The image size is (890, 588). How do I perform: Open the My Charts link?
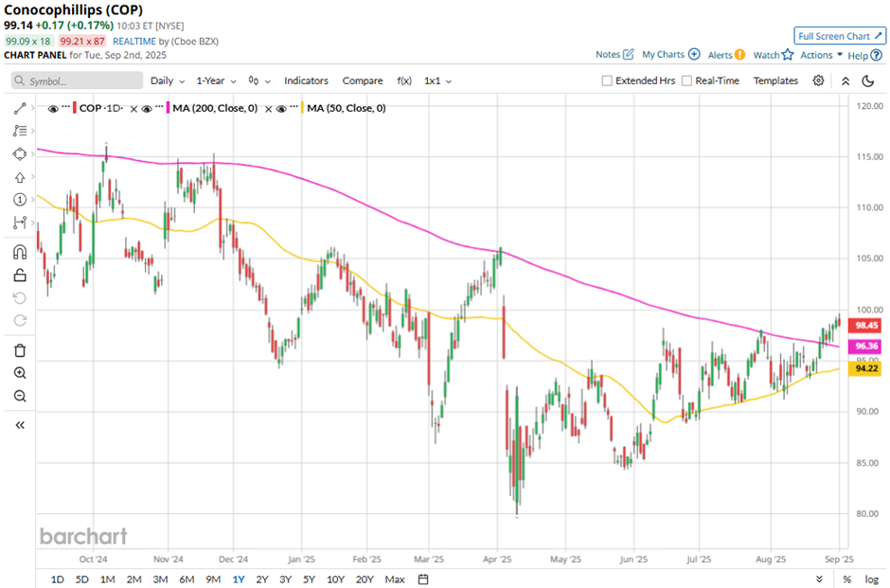click(663, 55)
